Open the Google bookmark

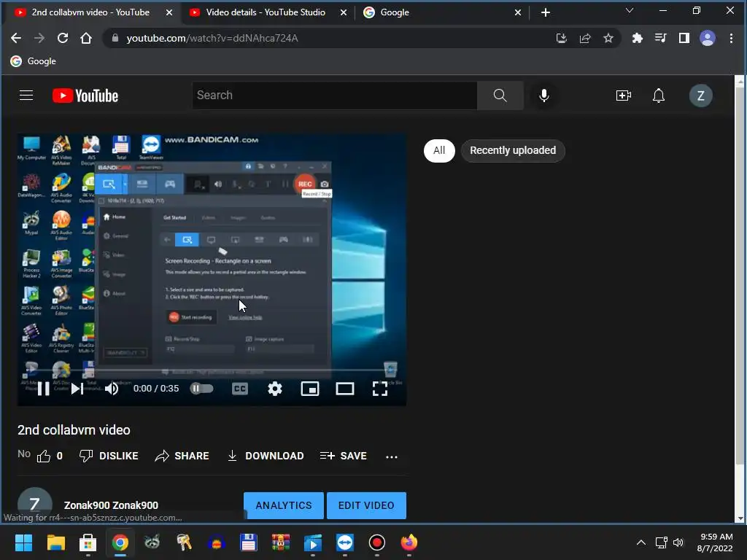[34, 61]
